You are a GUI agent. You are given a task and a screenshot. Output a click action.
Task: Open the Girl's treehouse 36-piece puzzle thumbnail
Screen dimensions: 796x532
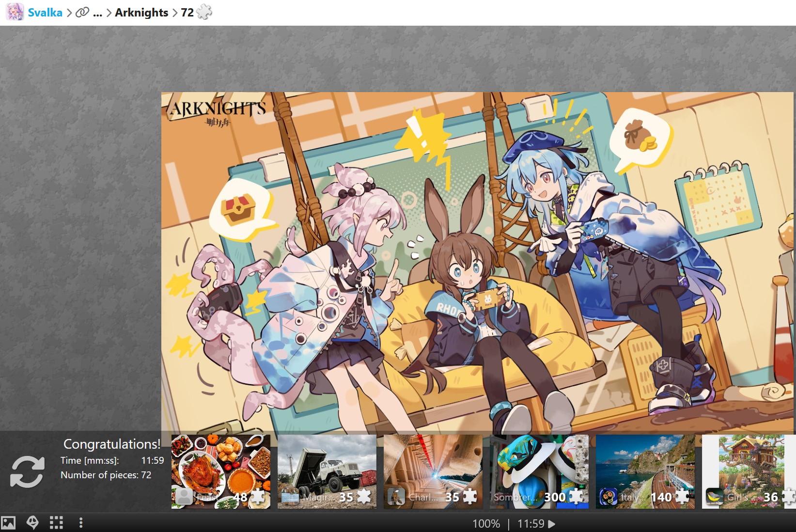pyautogui.click(x=749, y=471)
